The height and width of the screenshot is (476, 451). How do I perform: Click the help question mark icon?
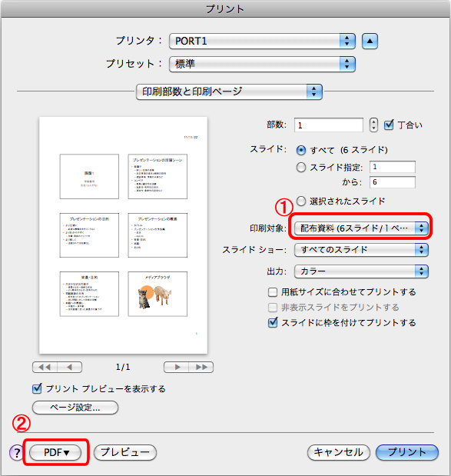click(16, 453)
